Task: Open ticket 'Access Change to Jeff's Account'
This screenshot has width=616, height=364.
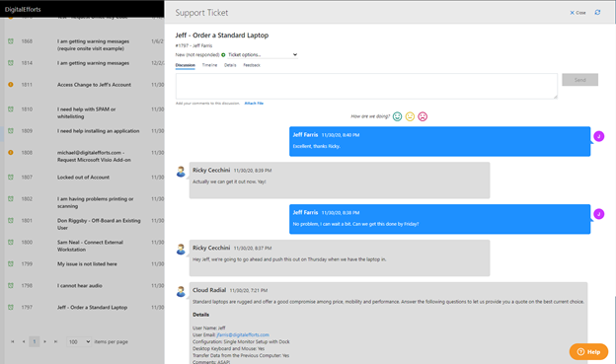Action: pyautogui.click(x=95, y=85)
